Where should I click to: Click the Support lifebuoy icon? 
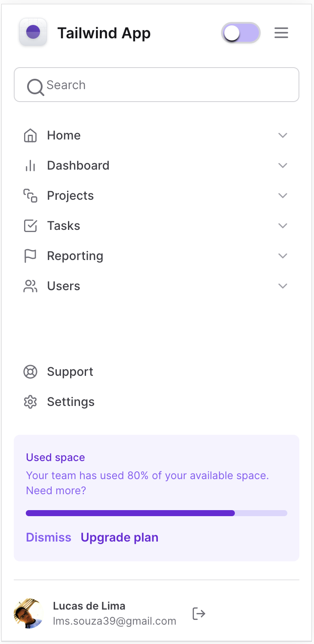tap(30, 372)
